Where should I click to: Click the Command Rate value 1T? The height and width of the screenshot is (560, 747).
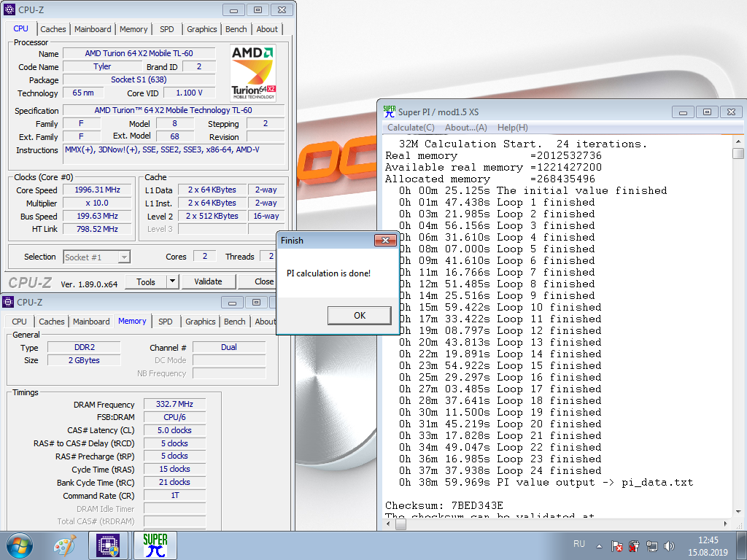[x=174, y=496]
